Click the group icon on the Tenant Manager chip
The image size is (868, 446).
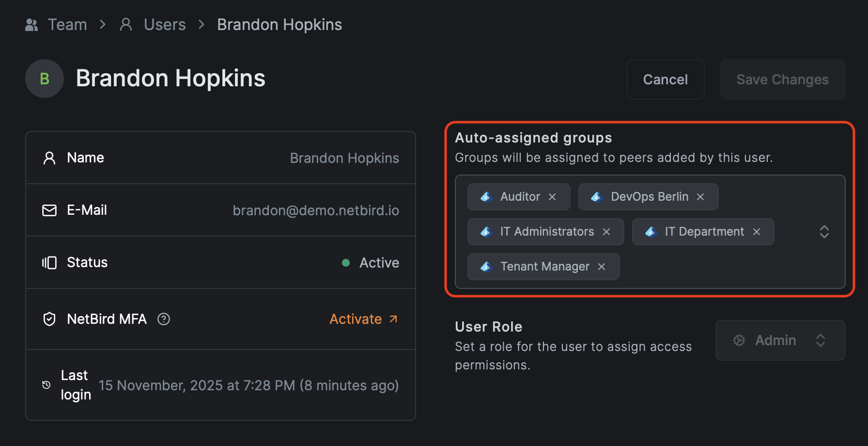[x=486, y=266]
